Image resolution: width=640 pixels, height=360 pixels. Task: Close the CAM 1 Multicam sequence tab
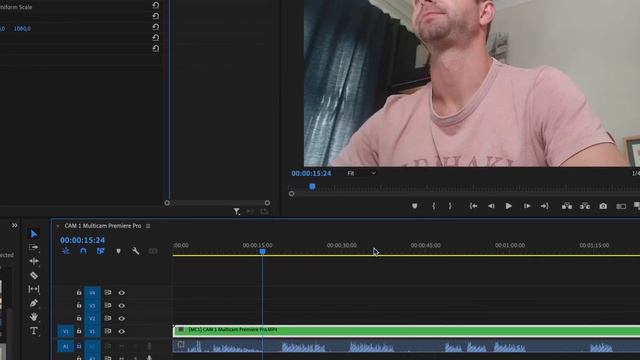[58, 226]
